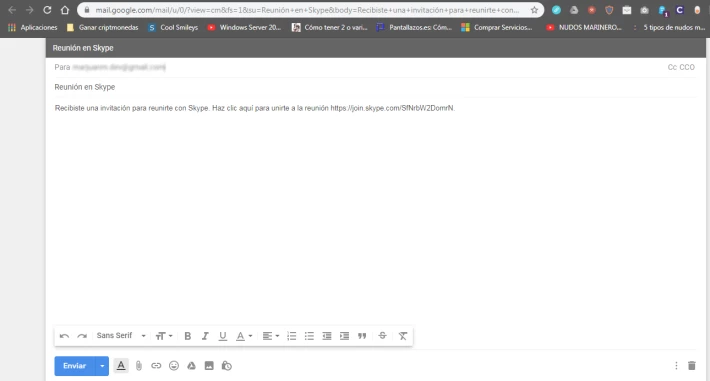This screenshot has height=381, width=710.
Task: Click the teal circular extension icon
Action: (x=556, y=10)
